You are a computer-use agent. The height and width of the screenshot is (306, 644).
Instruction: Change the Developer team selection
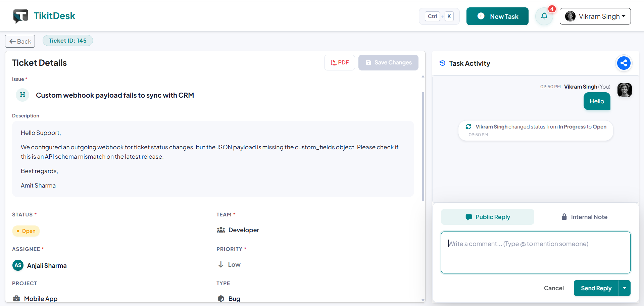point(238,230)
